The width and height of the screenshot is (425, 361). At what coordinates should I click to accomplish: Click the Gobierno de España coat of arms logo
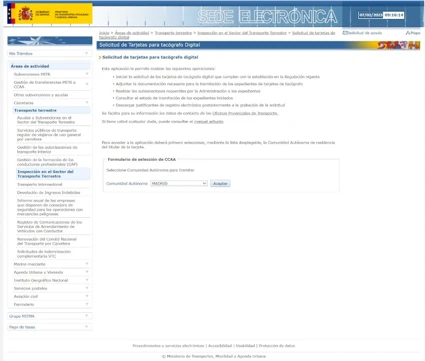pos(25,14)
